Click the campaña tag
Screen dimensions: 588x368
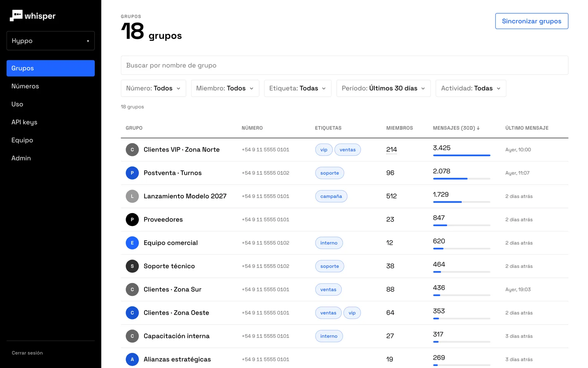tap(331, 197)
